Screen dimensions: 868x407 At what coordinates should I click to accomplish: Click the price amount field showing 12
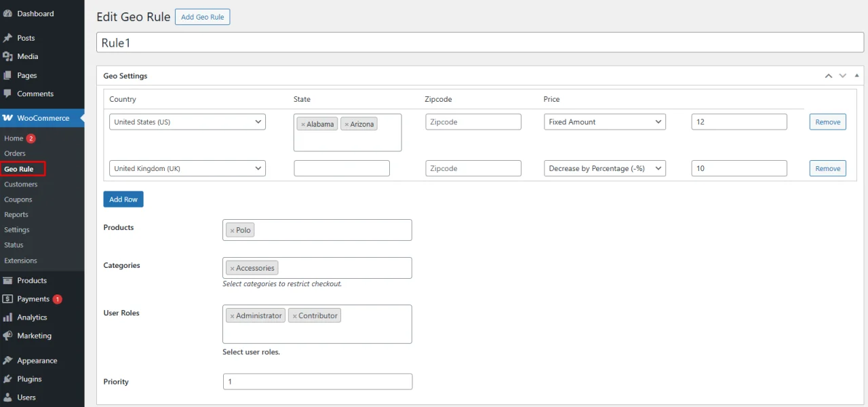739,122
